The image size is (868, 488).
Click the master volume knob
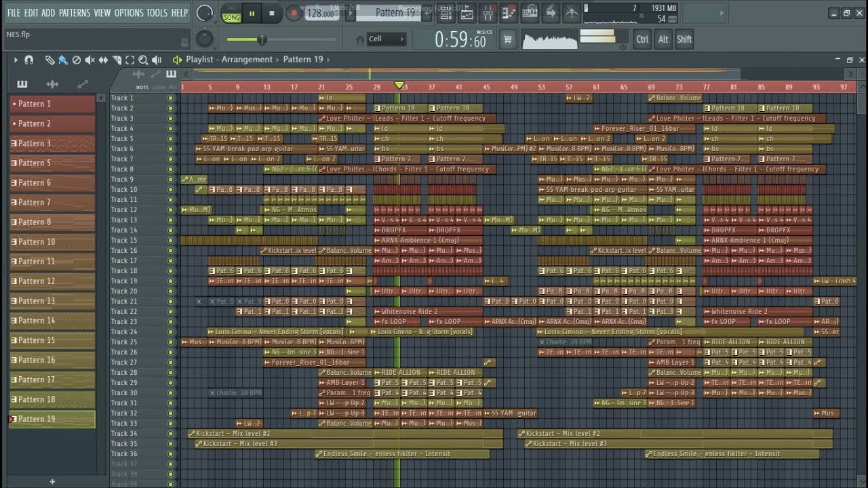[x=204, y=13]
